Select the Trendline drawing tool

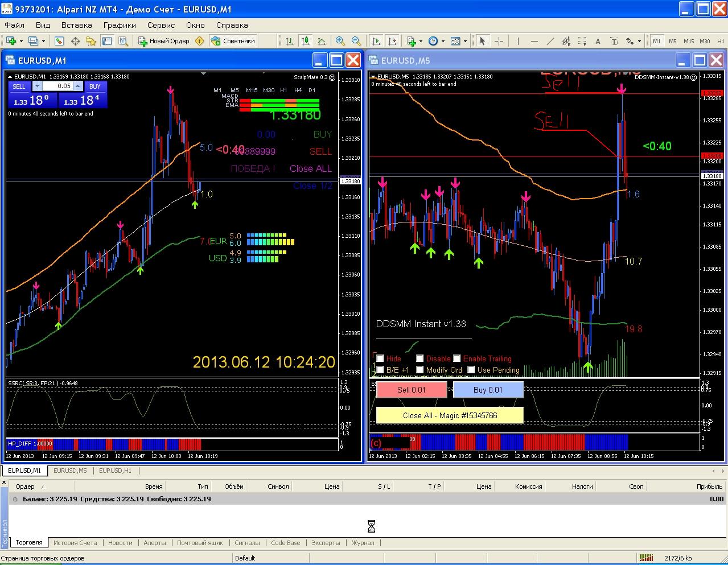(550, 41)
